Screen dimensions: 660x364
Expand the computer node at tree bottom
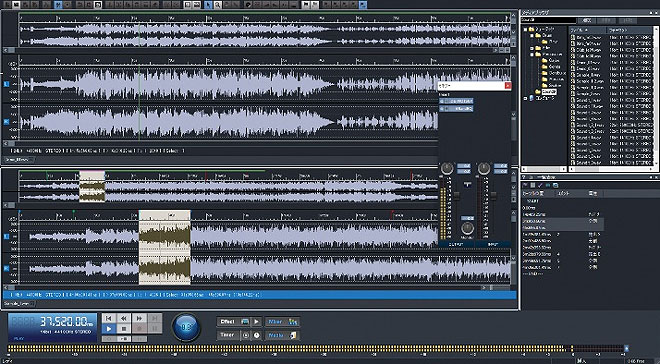pyautogui.click(x=525, y=98)
